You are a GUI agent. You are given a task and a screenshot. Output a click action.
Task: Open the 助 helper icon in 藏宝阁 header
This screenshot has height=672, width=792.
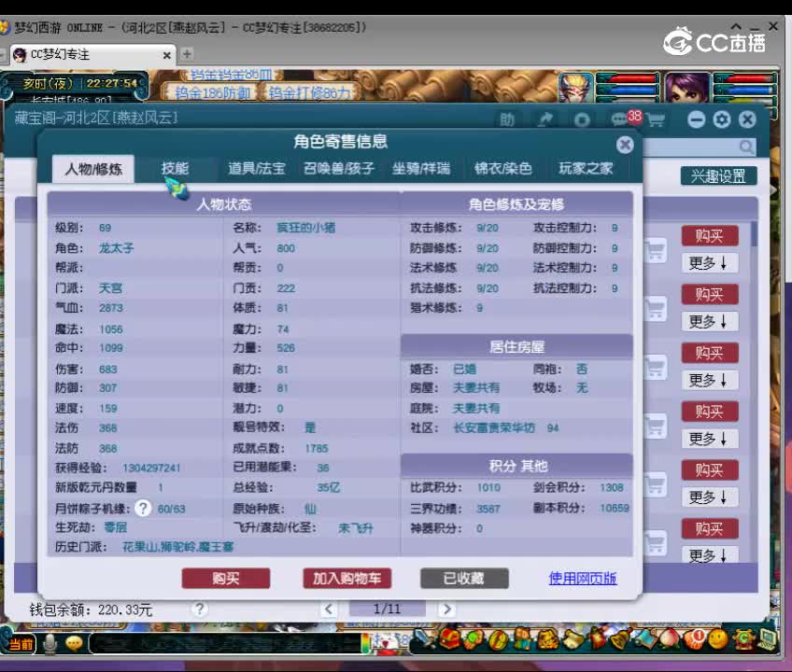507,119
